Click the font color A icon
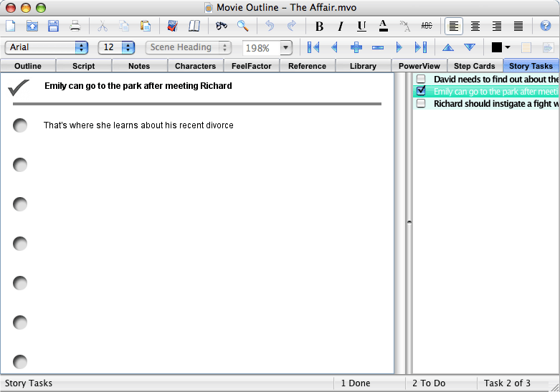This screenshot has width=560, height=392. [383, 26]
